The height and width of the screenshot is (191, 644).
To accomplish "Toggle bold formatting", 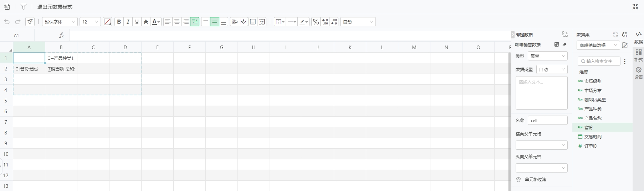I will point(119,22).
